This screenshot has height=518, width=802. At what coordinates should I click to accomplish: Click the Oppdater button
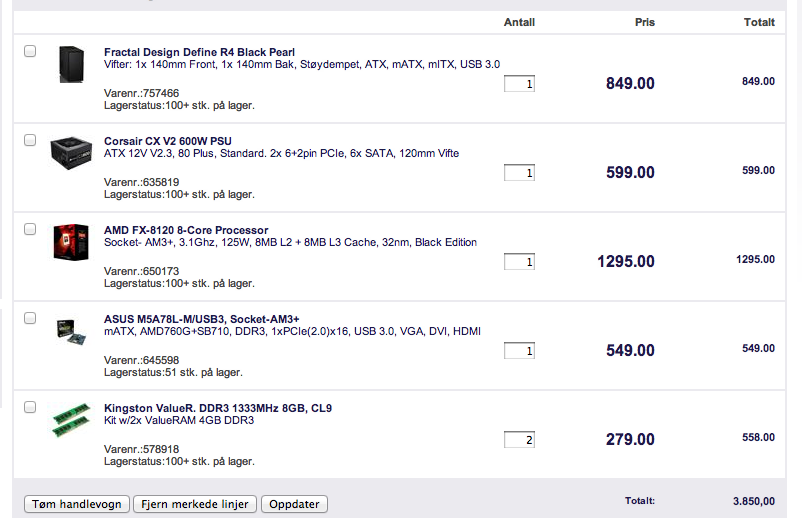294,504
